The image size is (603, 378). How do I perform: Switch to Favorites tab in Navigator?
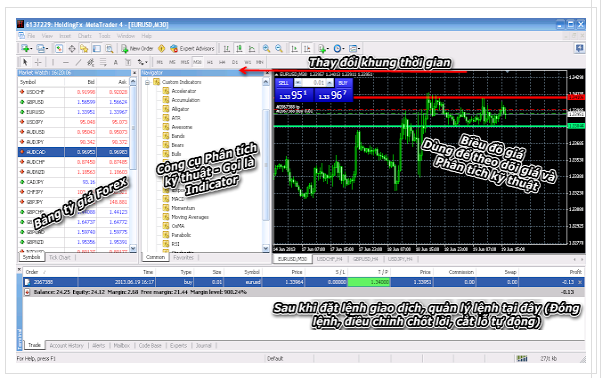click(x=183, y=257)
